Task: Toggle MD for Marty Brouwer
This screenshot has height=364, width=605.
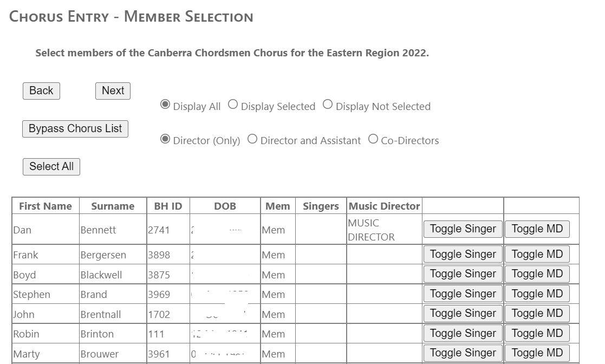Action: (x=537, y=353)
